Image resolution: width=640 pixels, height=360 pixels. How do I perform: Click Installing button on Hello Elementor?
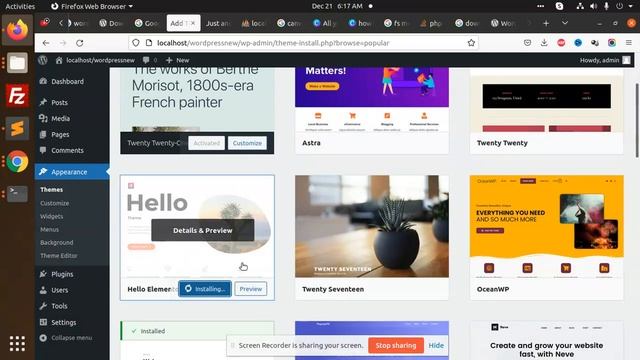205,289
